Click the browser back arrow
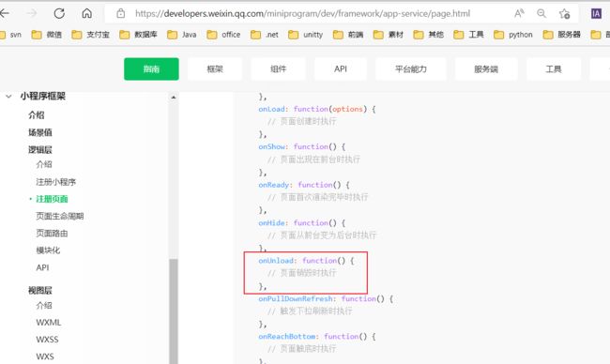 click(x=5, y=14)
